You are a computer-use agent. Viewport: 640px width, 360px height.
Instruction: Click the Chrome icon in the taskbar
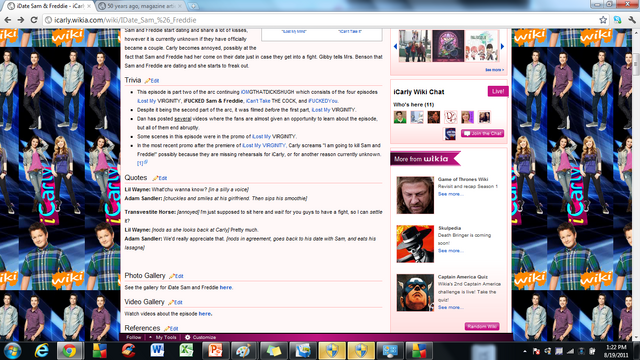69,351
